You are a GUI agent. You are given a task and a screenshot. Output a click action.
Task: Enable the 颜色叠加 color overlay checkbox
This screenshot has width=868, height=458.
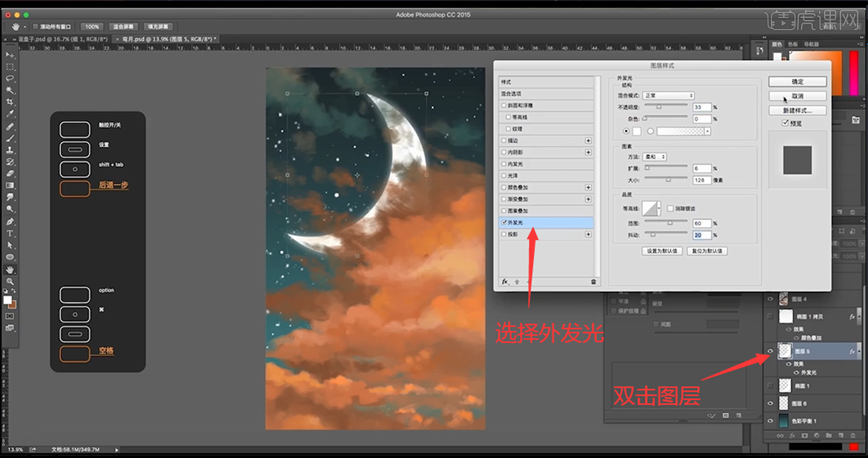pos(504,187)
